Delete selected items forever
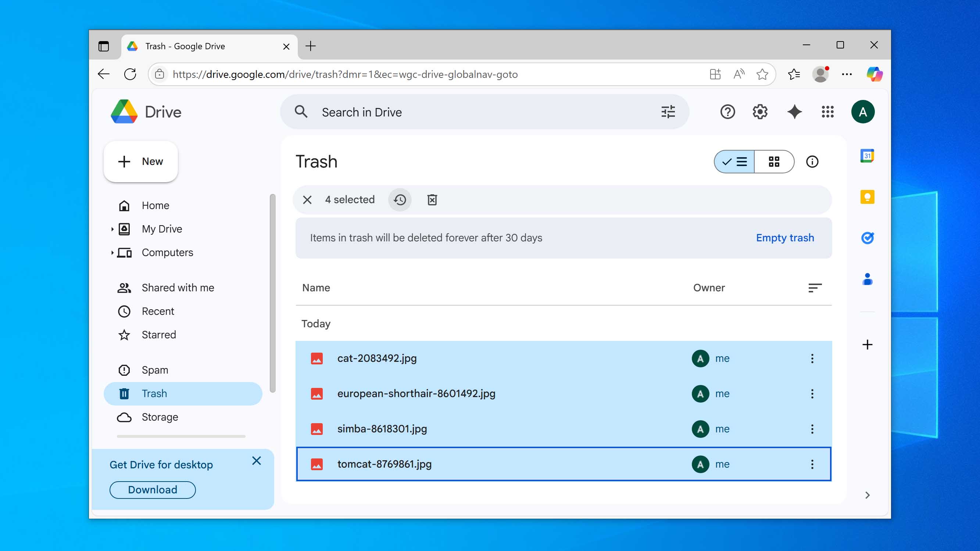The width and height of the screenshot is (980, 551). tap(432, 199)
